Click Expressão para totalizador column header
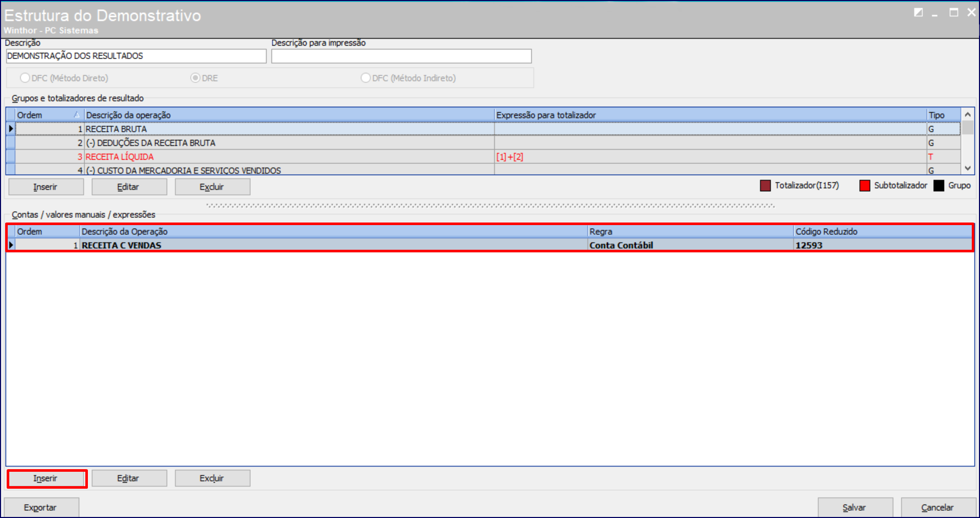This screenshot has width=980, height=518. point(711,115)
